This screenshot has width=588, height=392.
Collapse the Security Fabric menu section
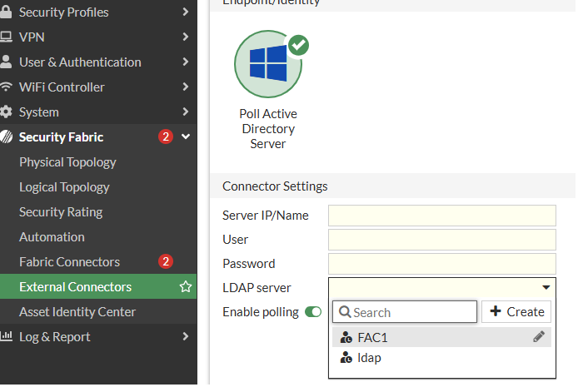[186, 137]
